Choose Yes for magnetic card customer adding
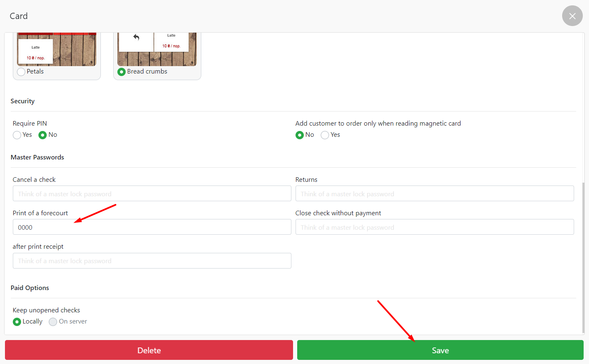Image resolution: width=589 pixels, height=364 pixels. (325, 135)
